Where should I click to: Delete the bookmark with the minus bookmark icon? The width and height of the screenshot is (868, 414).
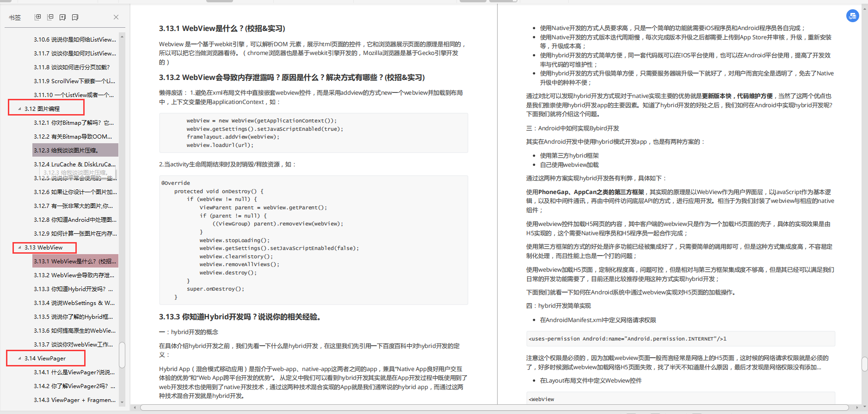click(75, 17)
